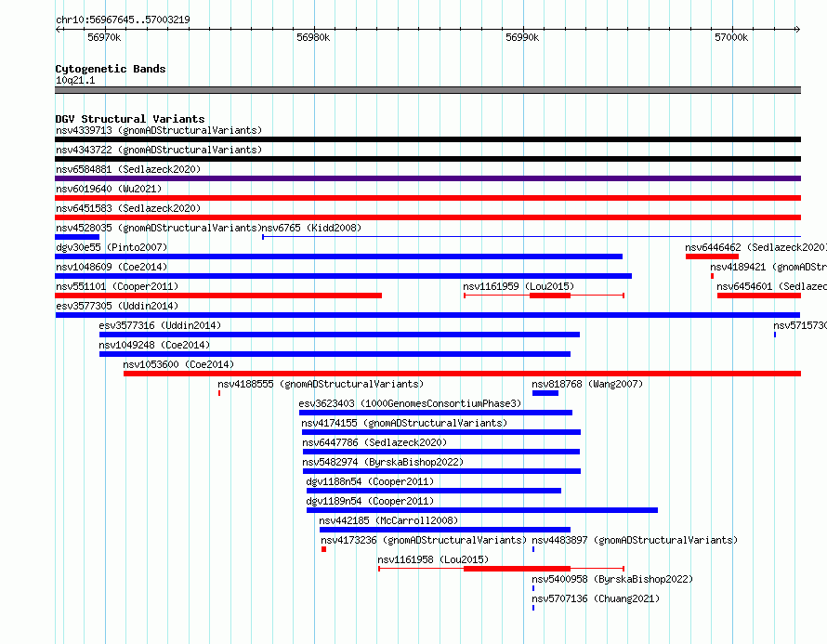Click the nsv1161958 thick red bar

(x=517, y=569)
